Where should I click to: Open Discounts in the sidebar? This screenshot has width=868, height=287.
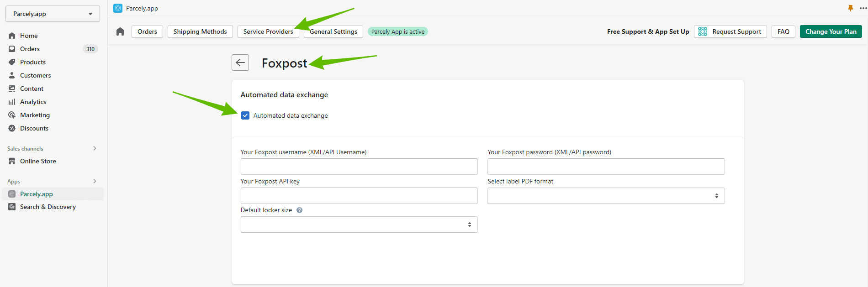tap(34, 128)
